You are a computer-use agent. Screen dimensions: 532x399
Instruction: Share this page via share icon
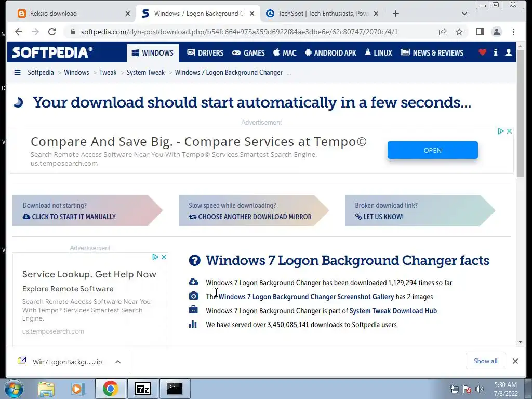(x=443, y=32)
